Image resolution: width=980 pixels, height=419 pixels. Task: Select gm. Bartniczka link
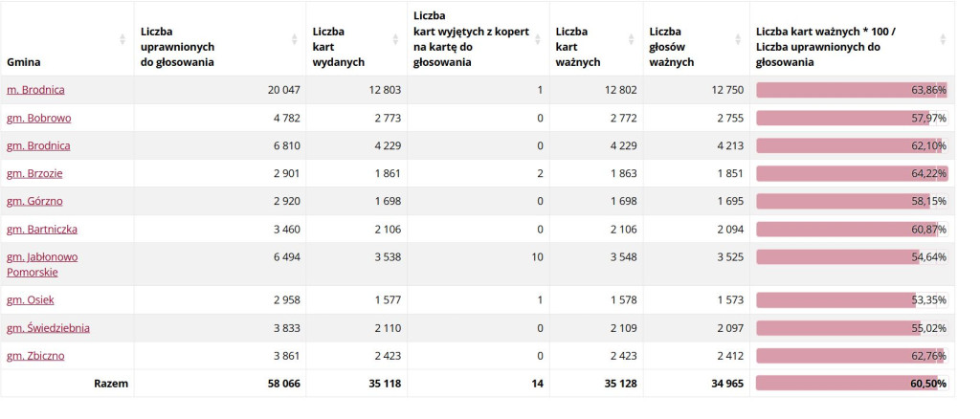pyautogui.click(x=42, y=230)
